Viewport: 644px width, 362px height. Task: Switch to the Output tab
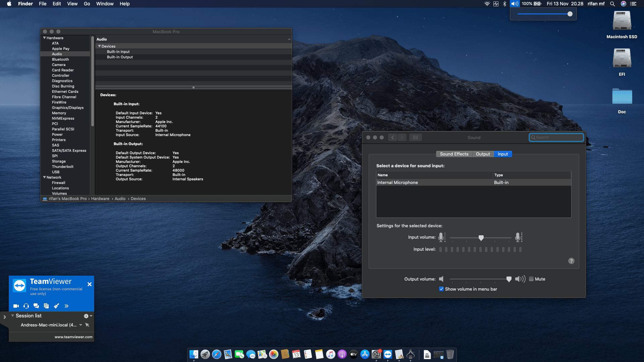click(483, 154)
